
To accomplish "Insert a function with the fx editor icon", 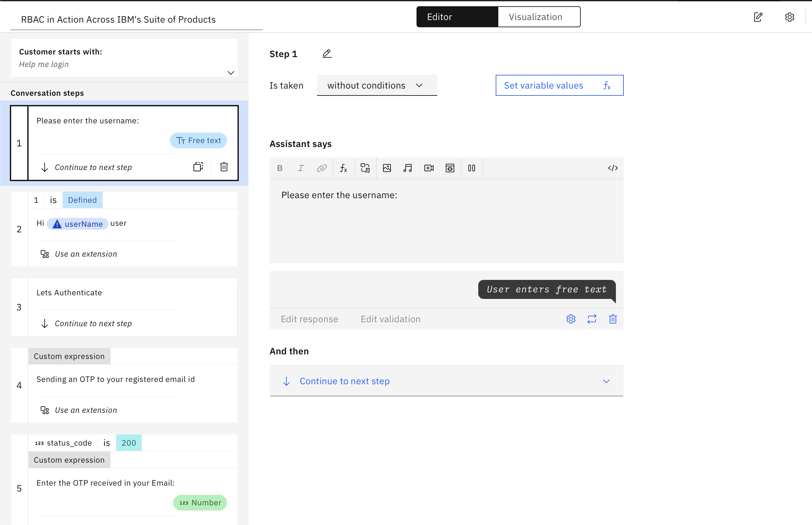I will click(344, 168).
